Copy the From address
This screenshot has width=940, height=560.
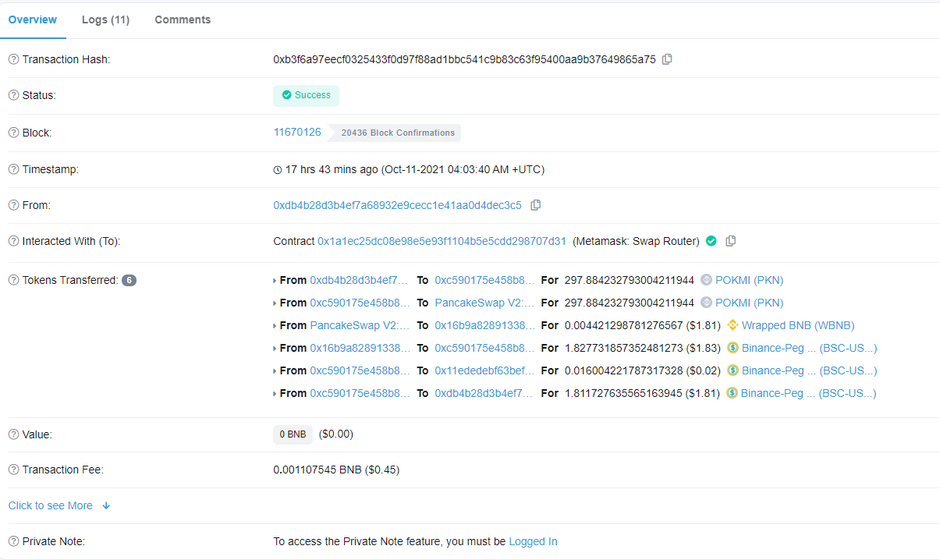pyautogui.click(x=536, y=204)
